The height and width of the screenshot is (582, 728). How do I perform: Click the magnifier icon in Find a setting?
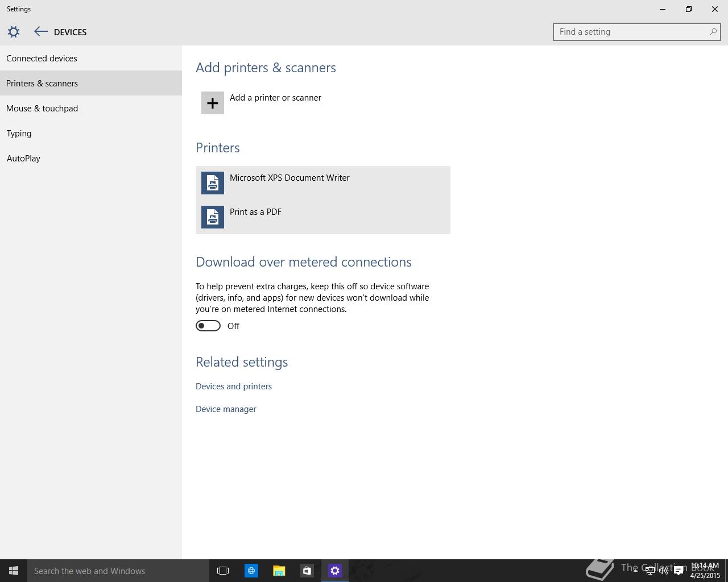point(713,32)
